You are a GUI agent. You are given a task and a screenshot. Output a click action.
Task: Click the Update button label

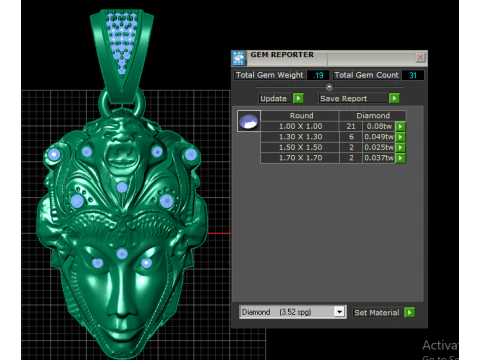point(274,99)
